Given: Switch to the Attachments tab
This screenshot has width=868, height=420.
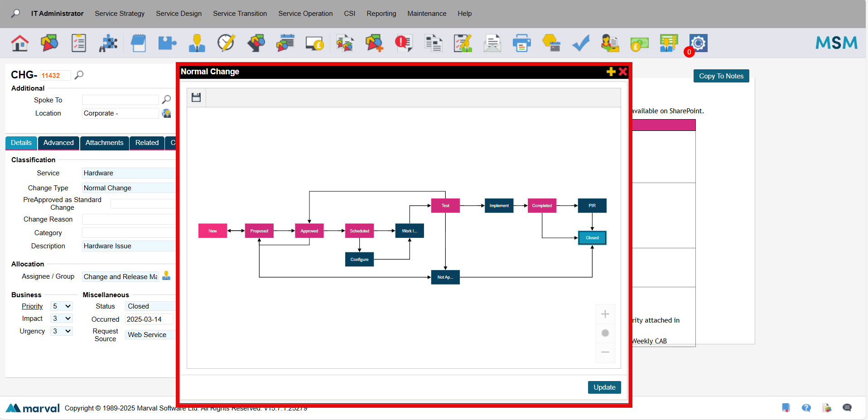Looking at the screenshot, I should pos(104,143).
